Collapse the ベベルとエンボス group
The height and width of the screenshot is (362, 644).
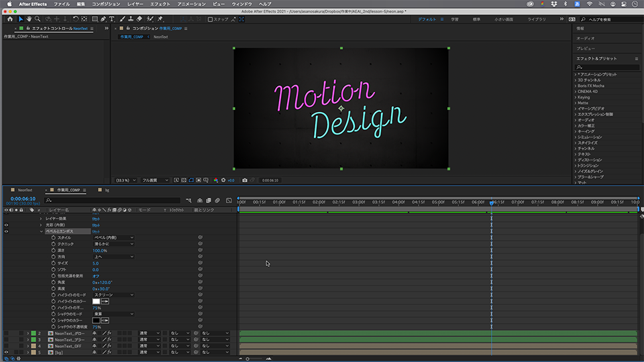[x=41, y=231]
